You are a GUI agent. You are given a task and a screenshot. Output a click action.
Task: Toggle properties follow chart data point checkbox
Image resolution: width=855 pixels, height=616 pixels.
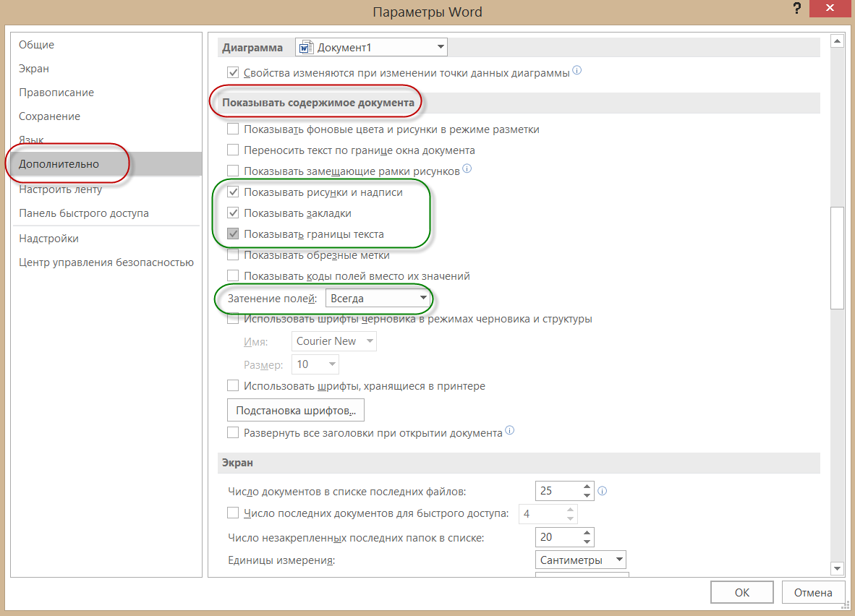tap(233, 72)
